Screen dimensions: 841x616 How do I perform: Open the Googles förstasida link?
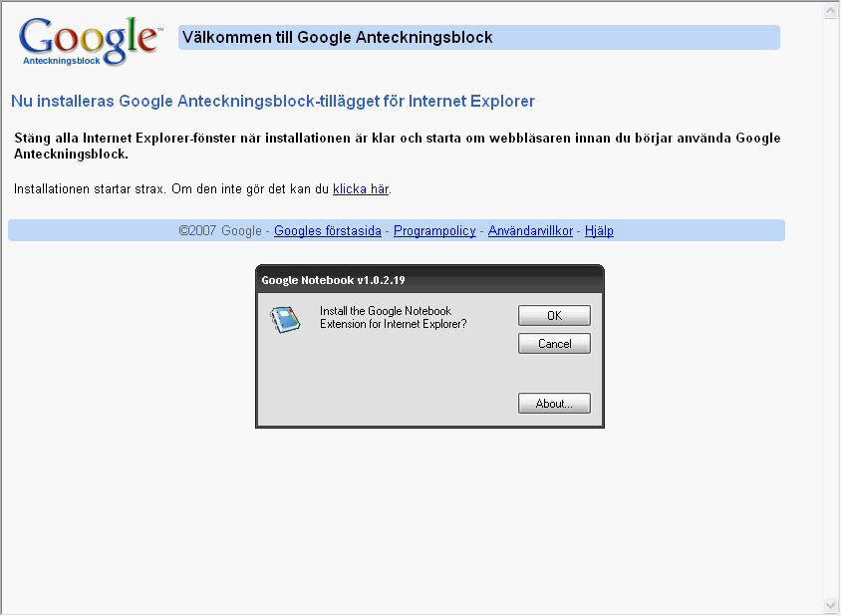[328, 230]
